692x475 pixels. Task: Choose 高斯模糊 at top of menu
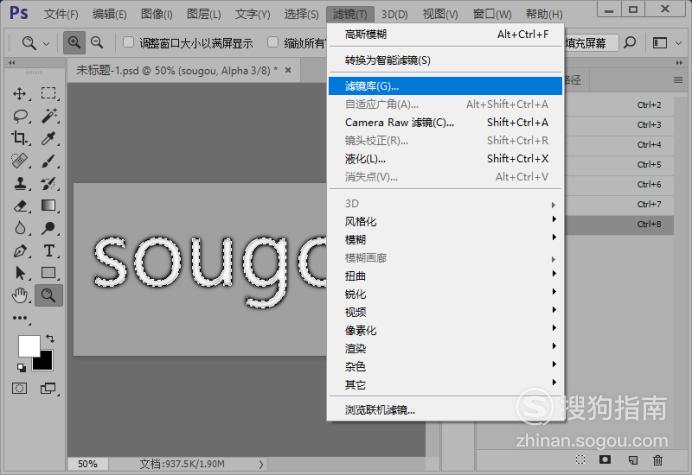(446, 34)
